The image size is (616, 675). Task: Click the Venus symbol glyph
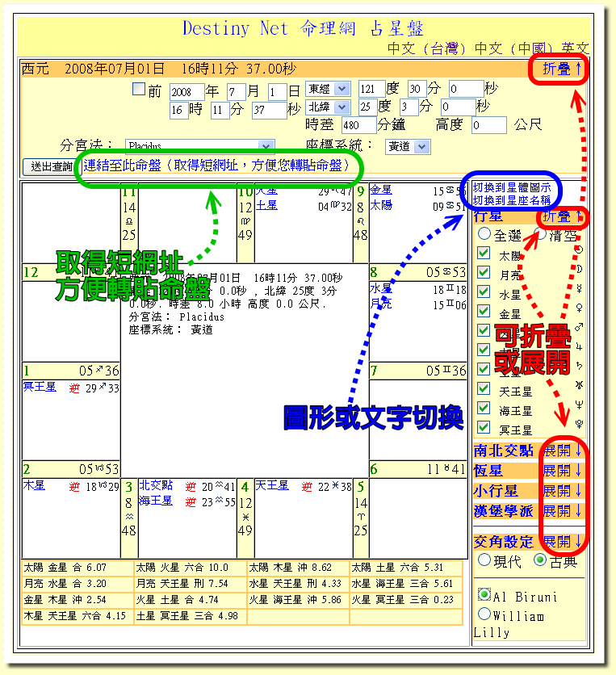580,308
